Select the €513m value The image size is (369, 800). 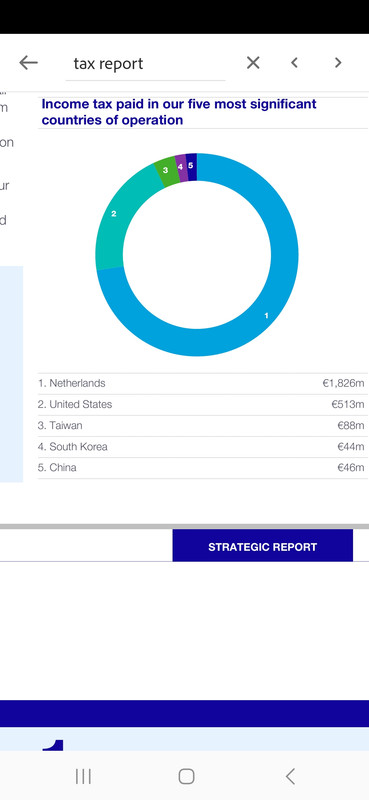[348, 405]
